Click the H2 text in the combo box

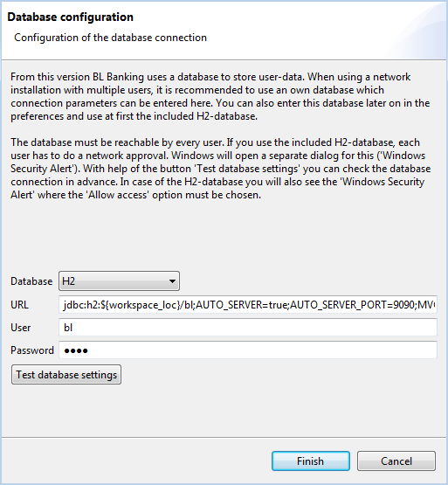click(68, 281)
